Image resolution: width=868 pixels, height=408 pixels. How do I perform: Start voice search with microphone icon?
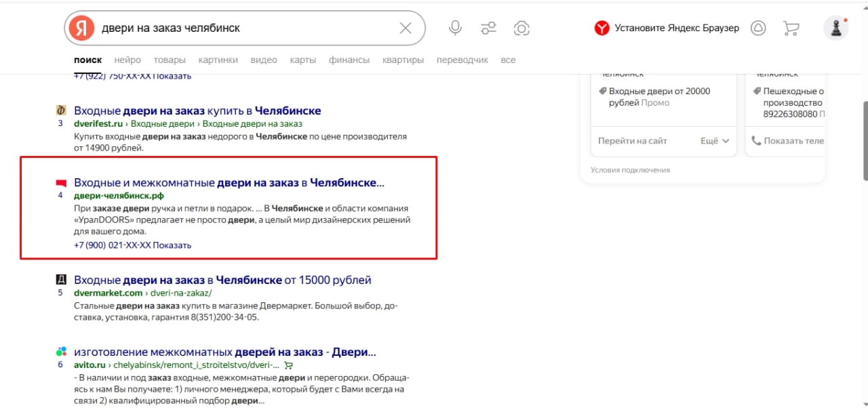pos(456,28)
